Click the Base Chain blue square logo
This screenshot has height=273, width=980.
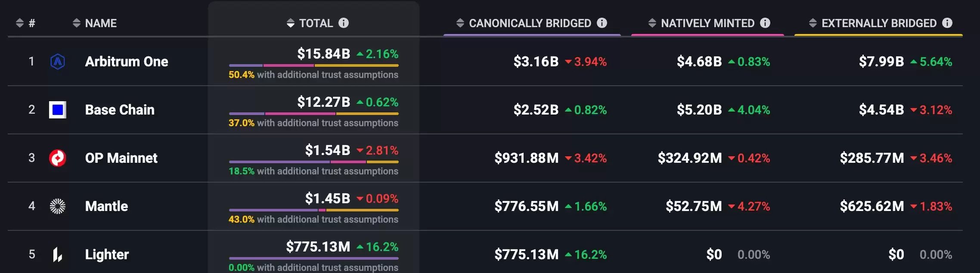coord(58,110)
